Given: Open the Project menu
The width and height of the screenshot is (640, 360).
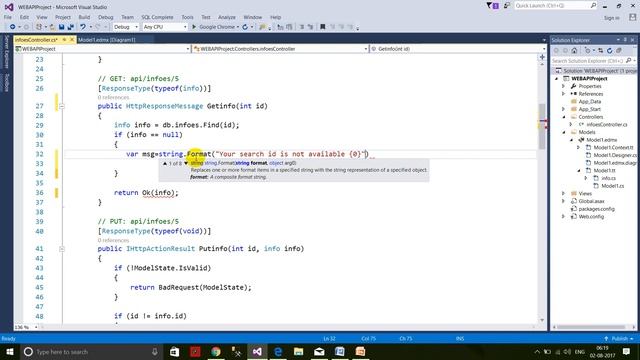Looking at the screenshot, I should [x=63, y=17].
